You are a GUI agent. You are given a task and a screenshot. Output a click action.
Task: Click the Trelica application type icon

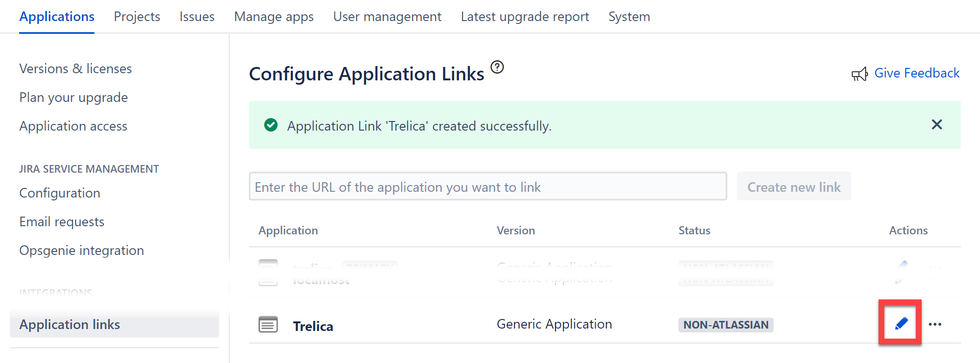coord(268,324)
